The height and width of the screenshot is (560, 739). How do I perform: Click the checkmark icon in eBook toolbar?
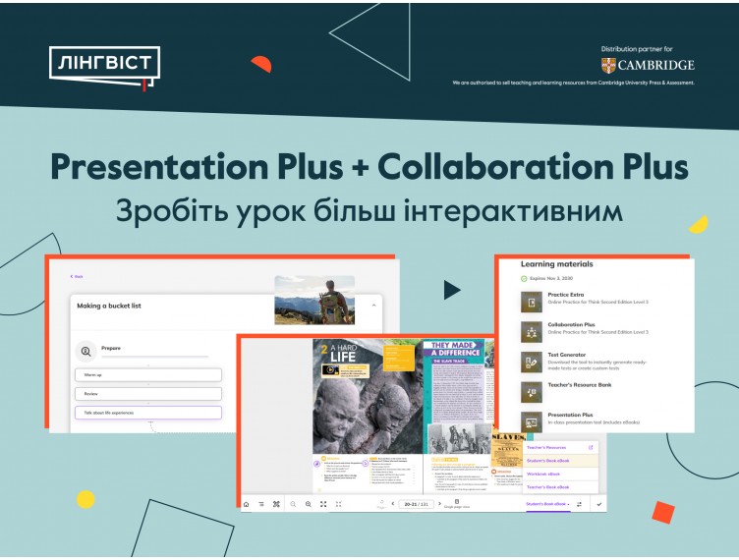[x=599, y=504]
